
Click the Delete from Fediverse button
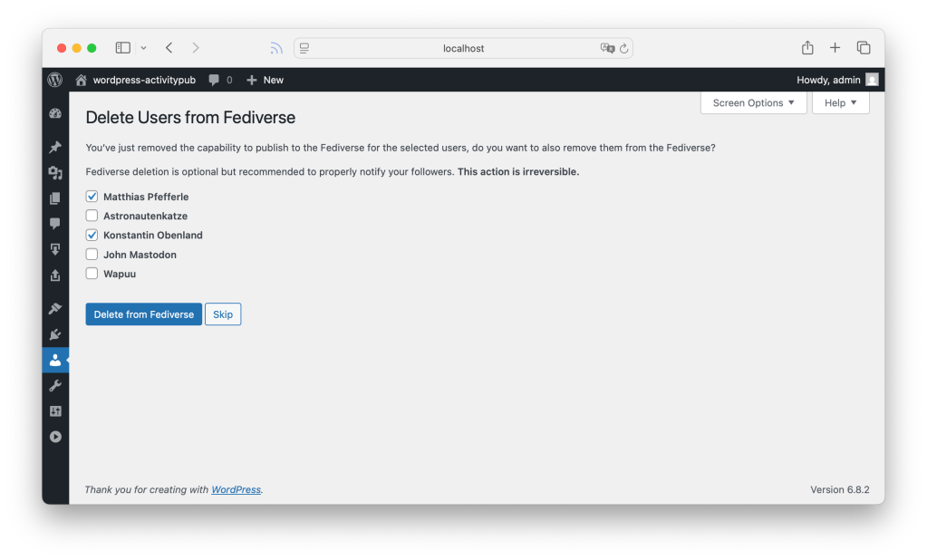[x=143, y=314]
